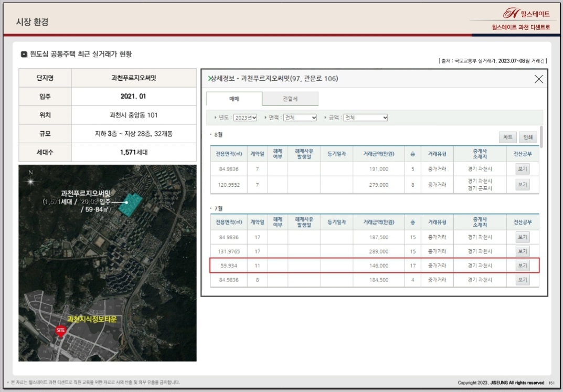Click 보기 for the 289,000 transaction
563x392 pixels.
click(x=523, y=251)
